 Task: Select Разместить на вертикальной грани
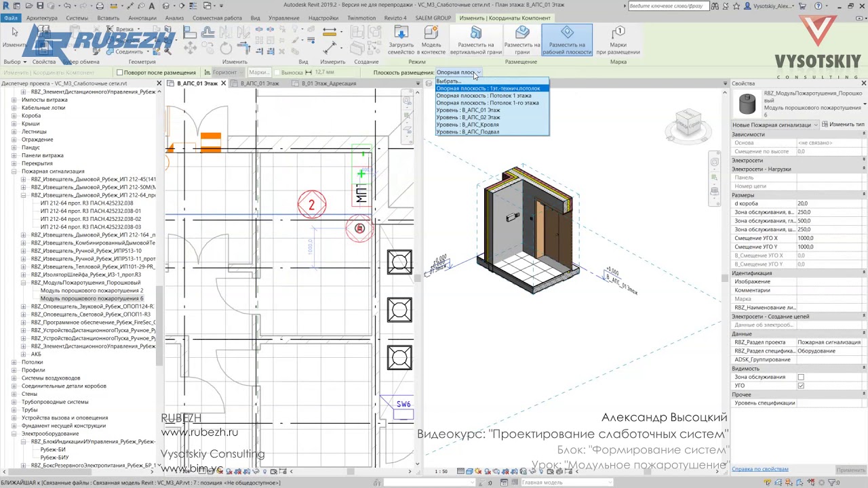tap(475, 41)
